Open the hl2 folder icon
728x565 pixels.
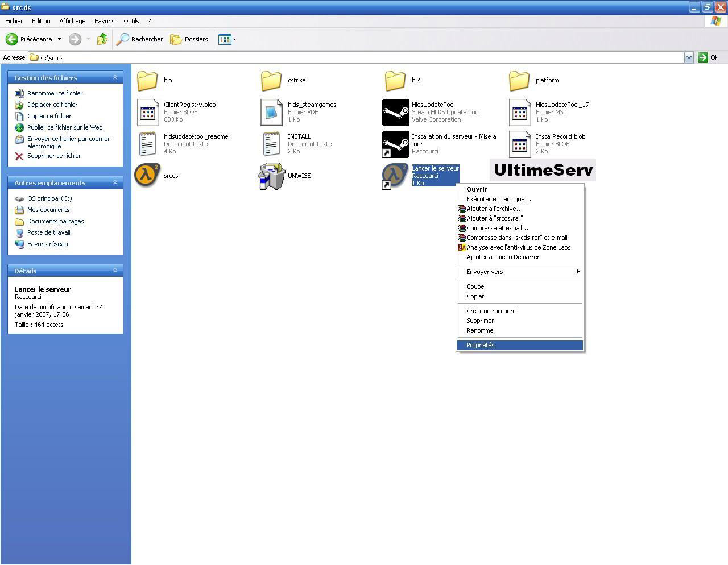click(x=395, y=80)
